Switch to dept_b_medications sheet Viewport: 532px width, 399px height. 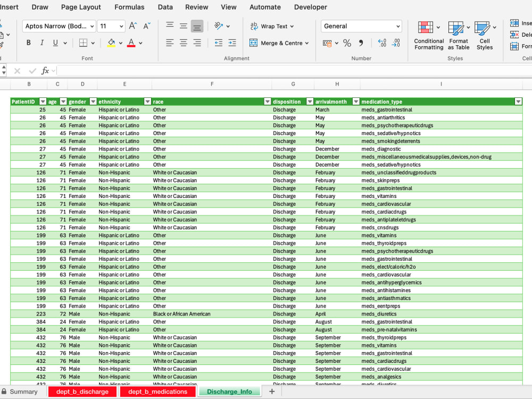pos(158,392)
